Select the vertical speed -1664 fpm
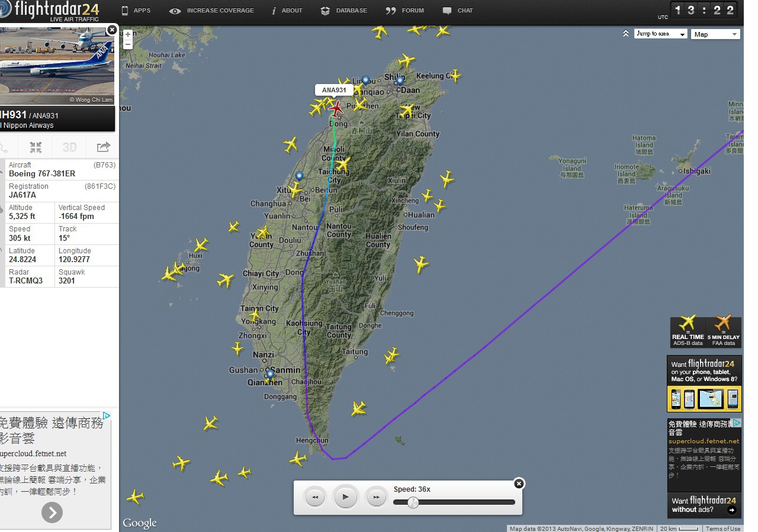 click(76, 217)
